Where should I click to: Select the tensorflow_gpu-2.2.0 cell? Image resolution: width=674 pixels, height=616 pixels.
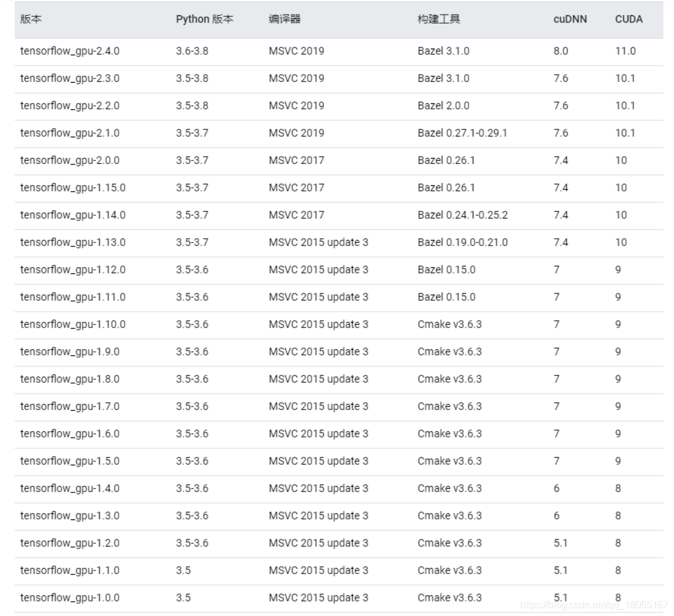click(x=70, y=106)
